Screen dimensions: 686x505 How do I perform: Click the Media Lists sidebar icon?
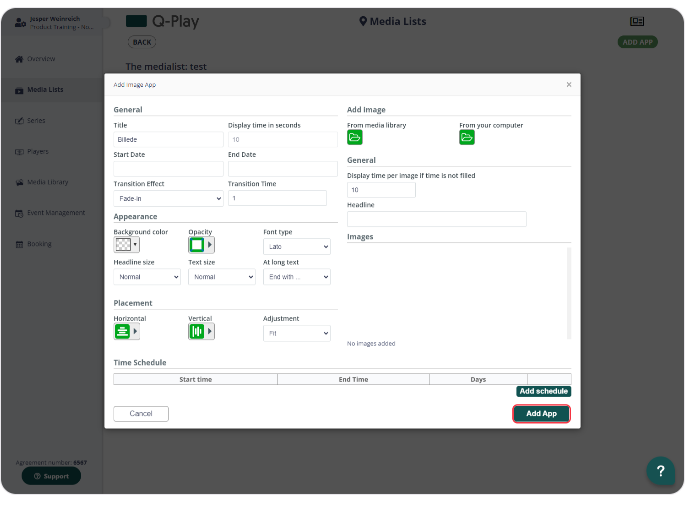point(19,90)
